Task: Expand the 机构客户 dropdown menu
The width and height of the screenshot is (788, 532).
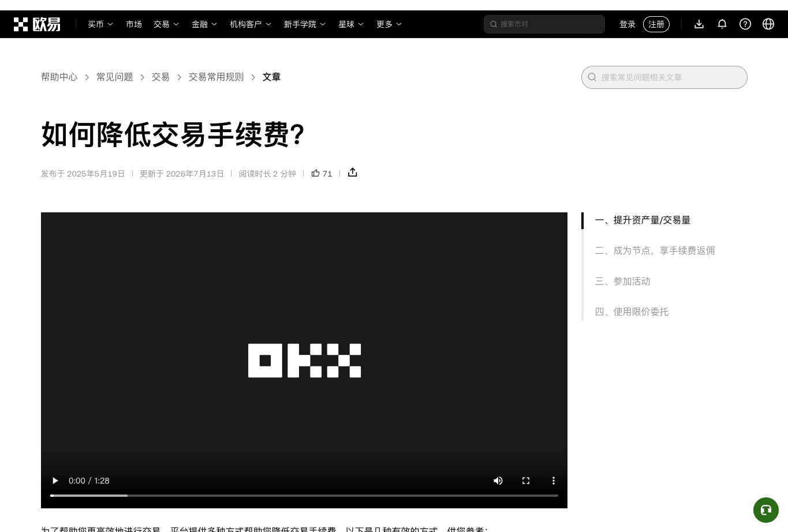Action: pos(251,24)
